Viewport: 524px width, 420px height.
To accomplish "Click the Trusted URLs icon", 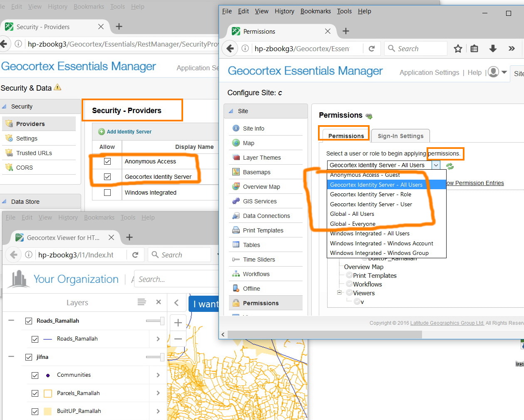I will click(9, 153).
